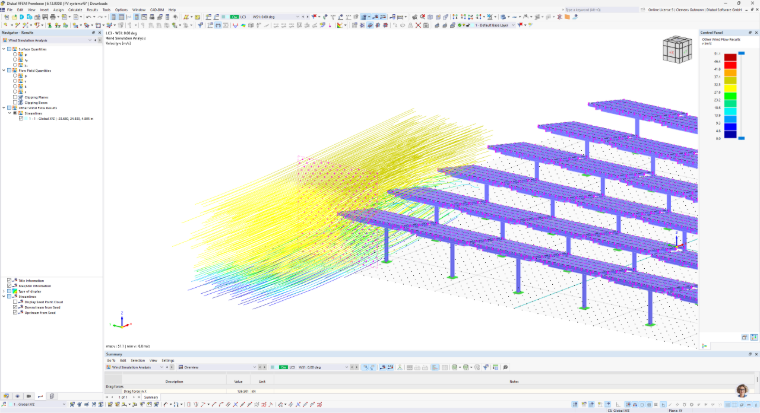Pin the Control Panel
Screen dimensions: 760x413
(x=750, y=32)
